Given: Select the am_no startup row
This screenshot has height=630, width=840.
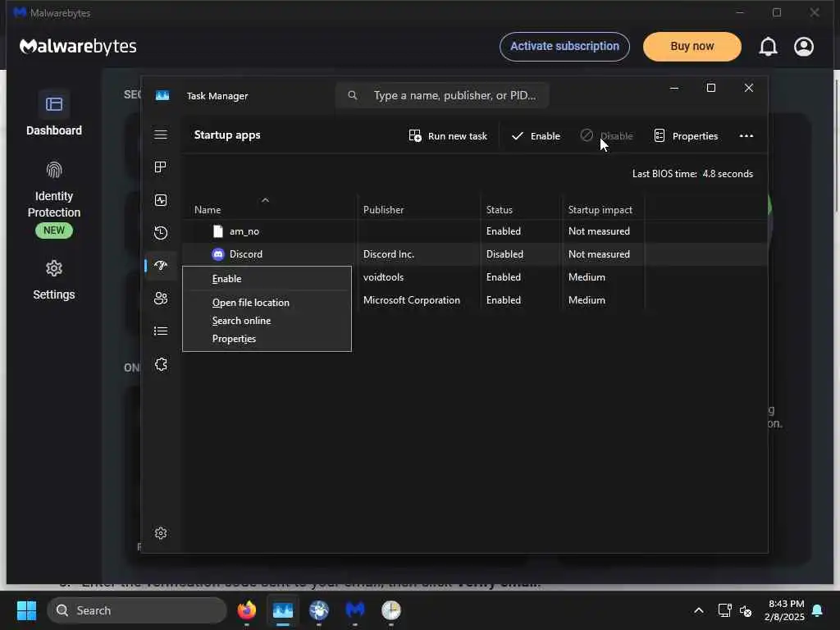Looking at the screenshot, I should pos(475,231).
